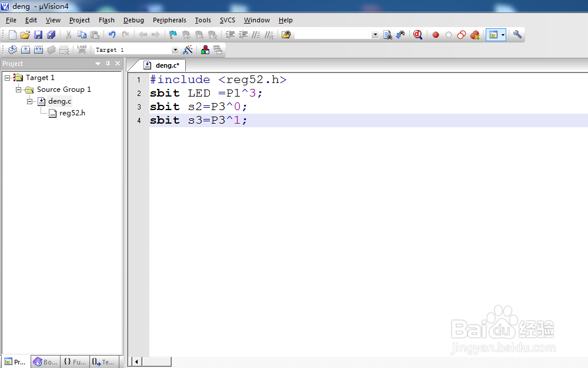The width and height of the screenshot is (588, 368).
Task: Save all files with the stacked floppy icon
Action: [x=51, y=35]
